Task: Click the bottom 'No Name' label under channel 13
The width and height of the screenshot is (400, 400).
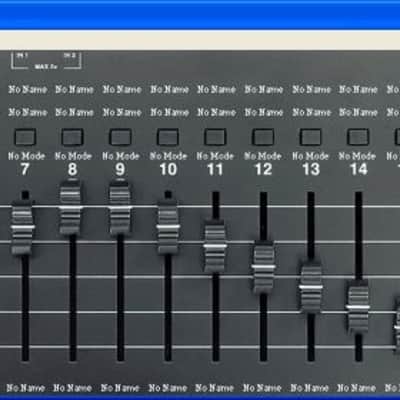Action: click(309, 388)
